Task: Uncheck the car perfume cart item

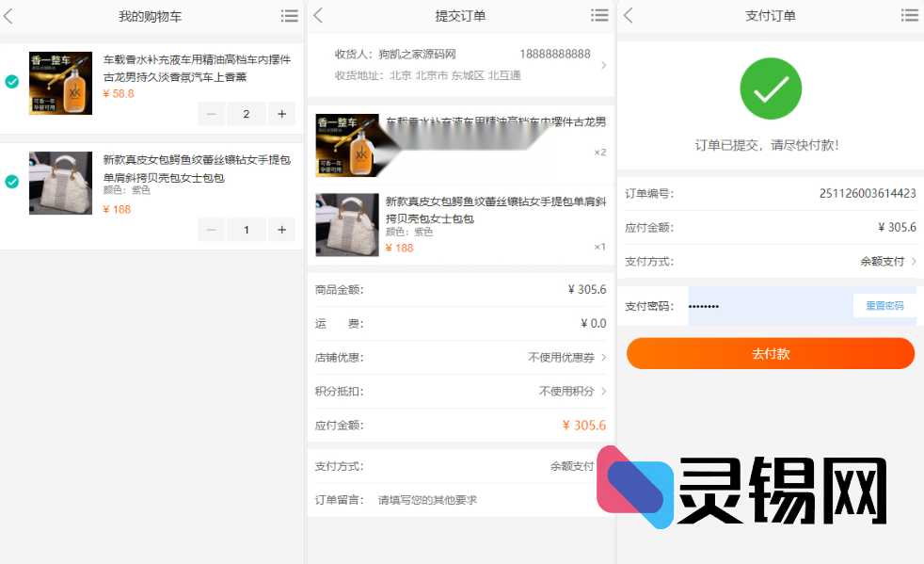Action: click(12, 82)
